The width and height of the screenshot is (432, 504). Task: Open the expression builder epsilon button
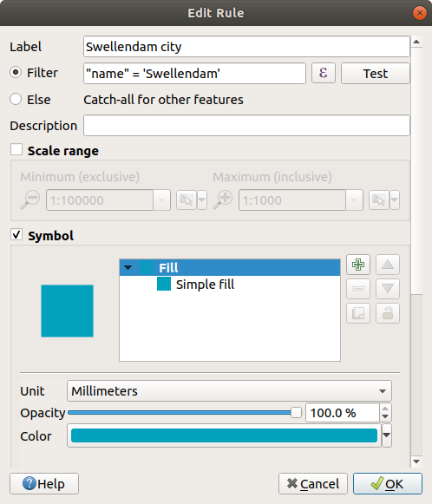324,73
